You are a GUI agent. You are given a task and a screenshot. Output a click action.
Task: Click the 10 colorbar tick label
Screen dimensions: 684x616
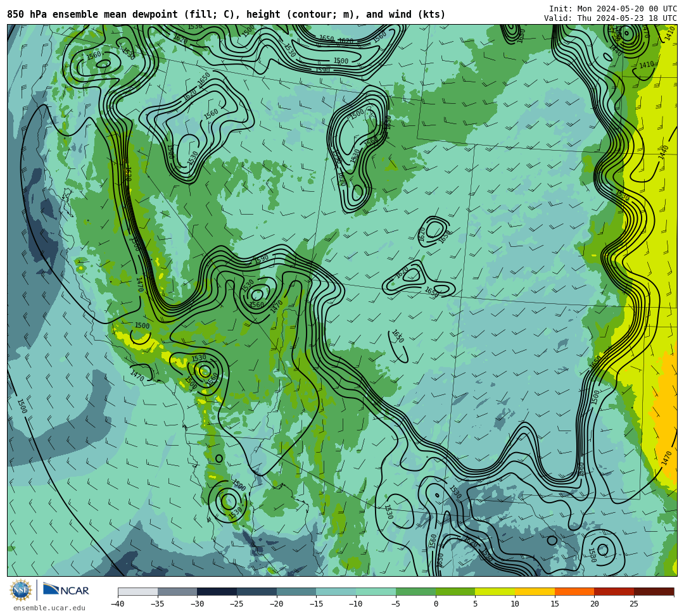click(x=515, y=604)
